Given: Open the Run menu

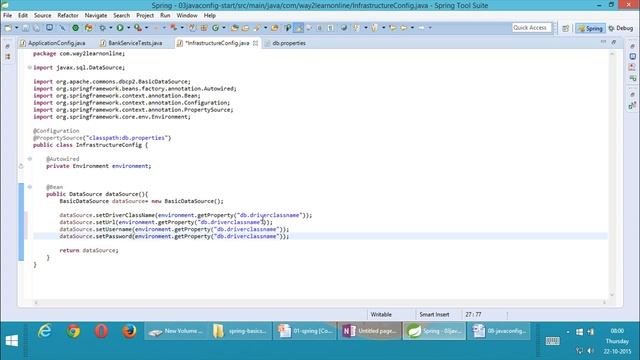Looking at the screenshot, I should (x=165, y=16).
